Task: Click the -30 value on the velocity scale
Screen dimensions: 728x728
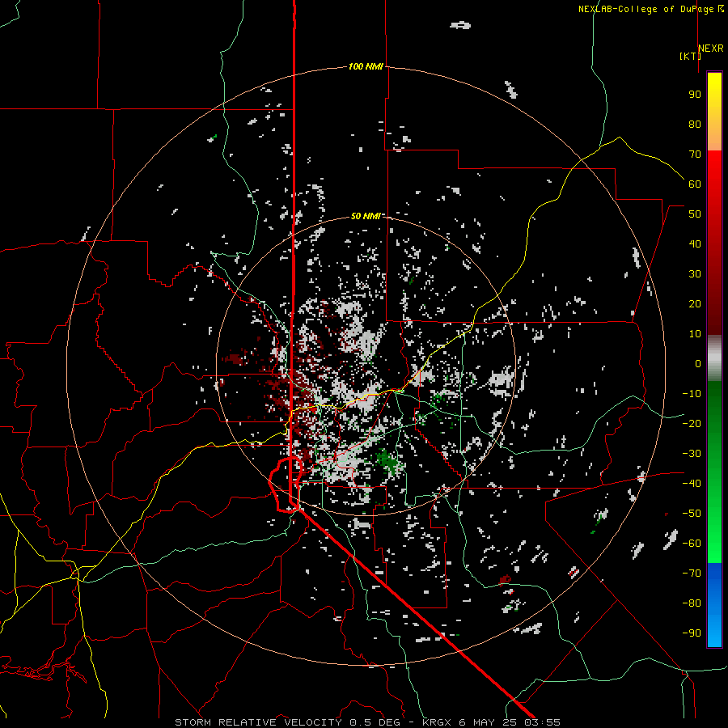Action: (x=692, y=454)
